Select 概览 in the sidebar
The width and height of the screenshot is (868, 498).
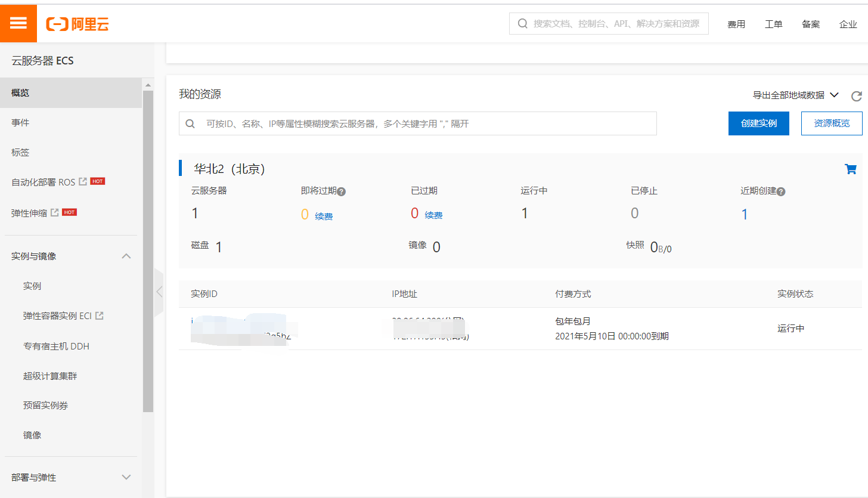tap(21, 92)
